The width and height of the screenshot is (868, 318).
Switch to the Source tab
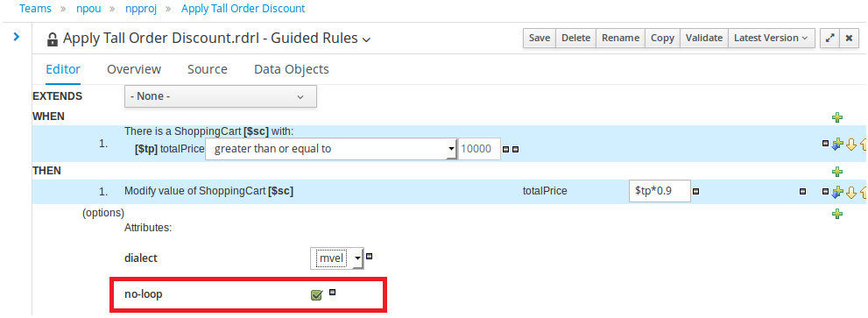click(x=207, y=69)
